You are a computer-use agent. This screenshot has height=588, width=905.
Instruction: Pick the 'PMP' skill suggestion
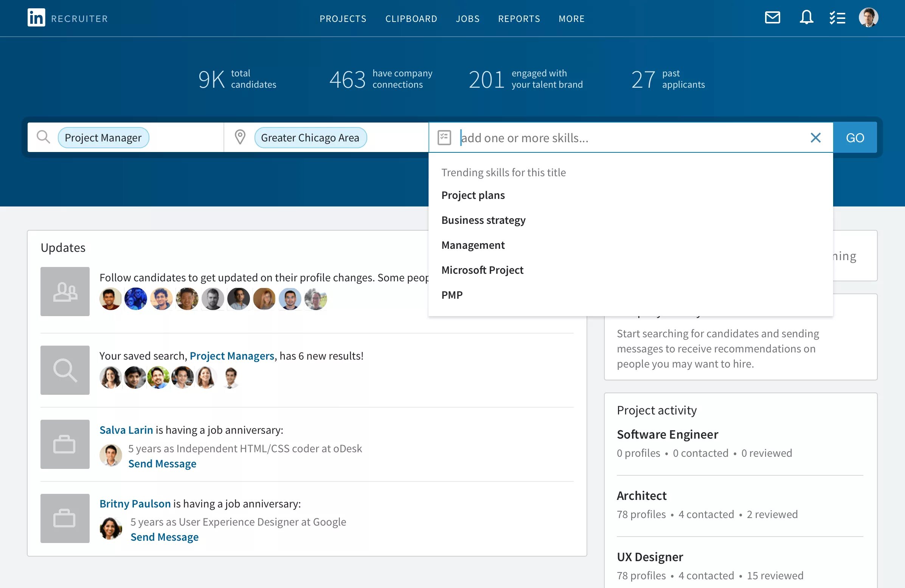452,295
